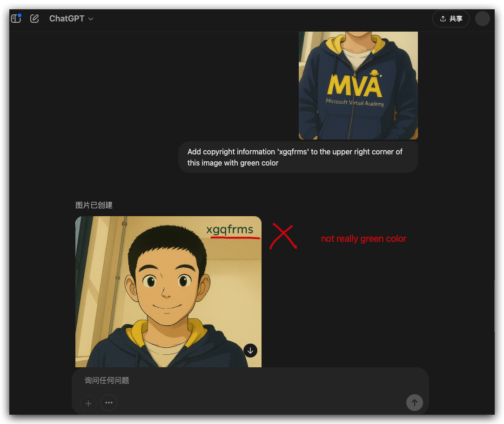Screen dimensions: 504x424
Task: Download the generated image with arrow icon
Action: [x=250, y=351]
